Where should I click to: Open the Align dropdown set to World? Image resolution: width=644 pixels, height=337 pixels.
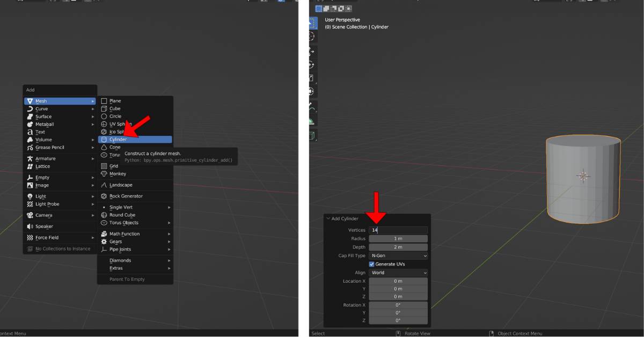click(x=398, y=273)
